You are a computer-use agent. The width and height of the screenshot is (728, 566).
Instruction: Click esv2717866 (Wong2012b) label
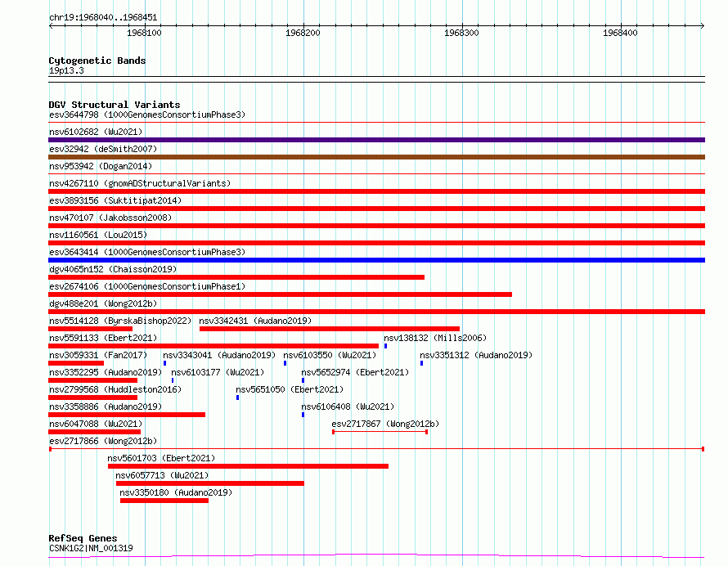point(103,441)
